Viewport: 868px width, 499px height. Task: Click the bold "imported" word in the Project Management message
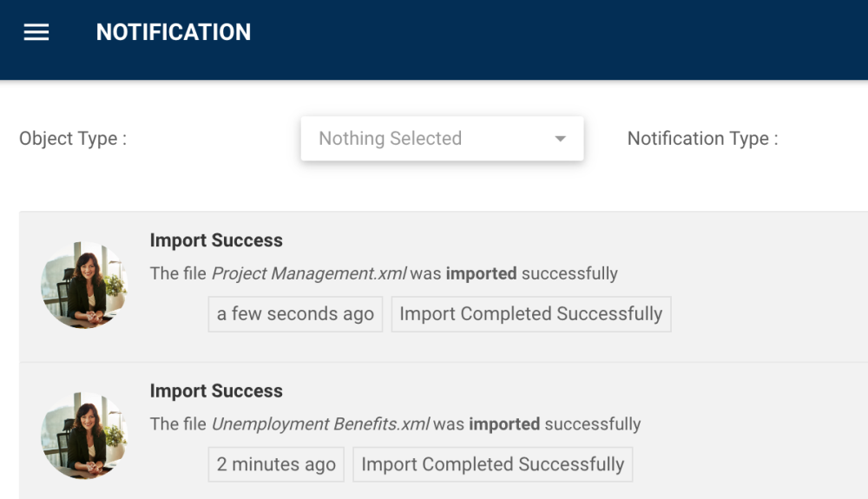(481, 273)
